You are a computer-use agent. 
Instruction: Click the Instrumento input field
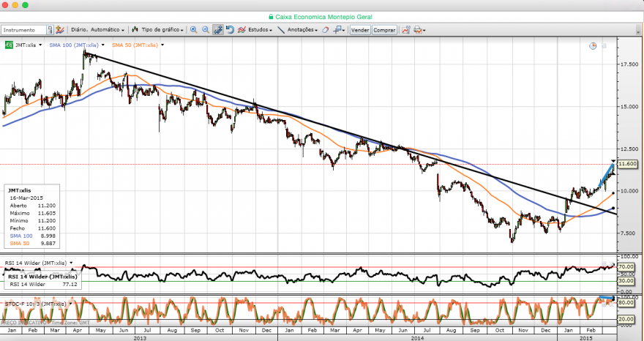[24, 30]
